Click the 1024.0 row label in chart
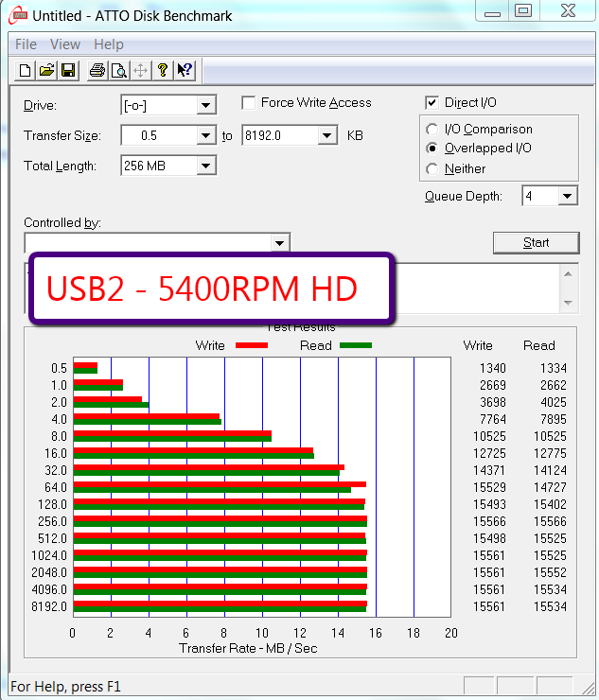Viewport: 599px width, 700px height. click(49, 556)
